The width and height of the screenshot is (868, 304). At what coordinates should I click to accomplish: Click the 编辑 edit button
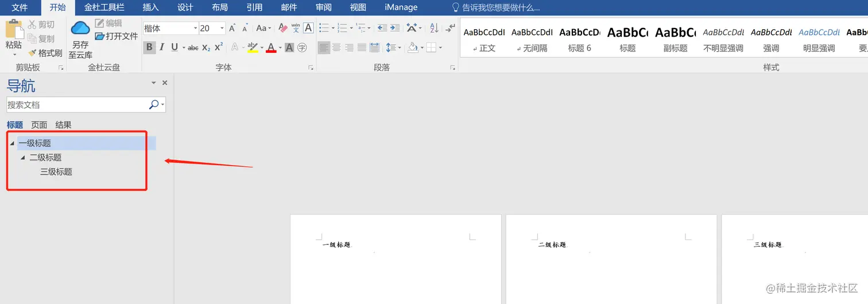click(108, 23)
